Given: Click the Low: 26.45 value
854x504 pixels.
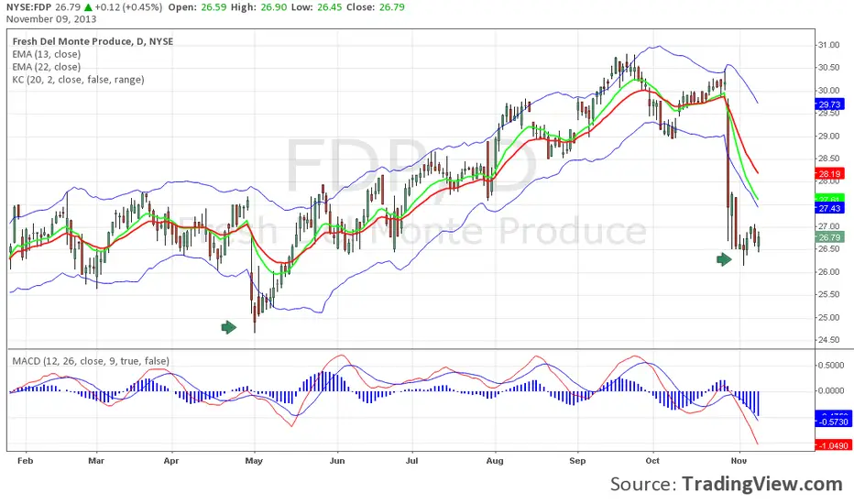Looking at the screenshot, I should (318, 7).
